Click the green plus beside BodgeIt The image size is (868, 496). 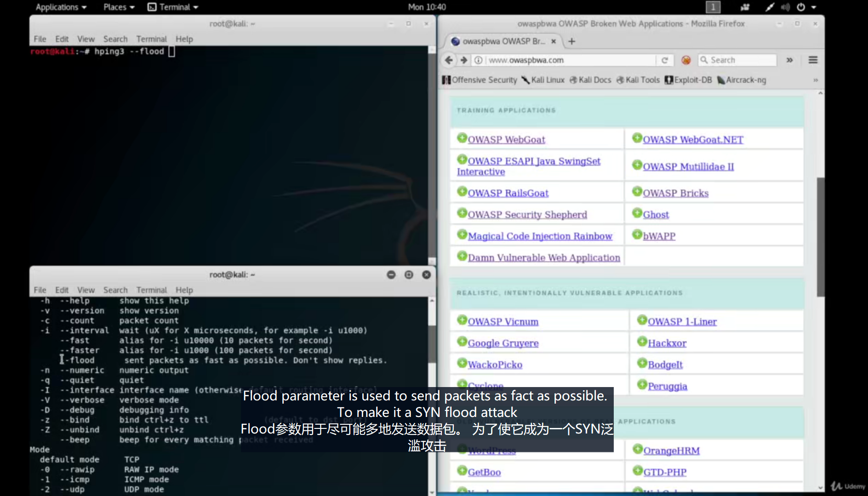click(642, 363)
